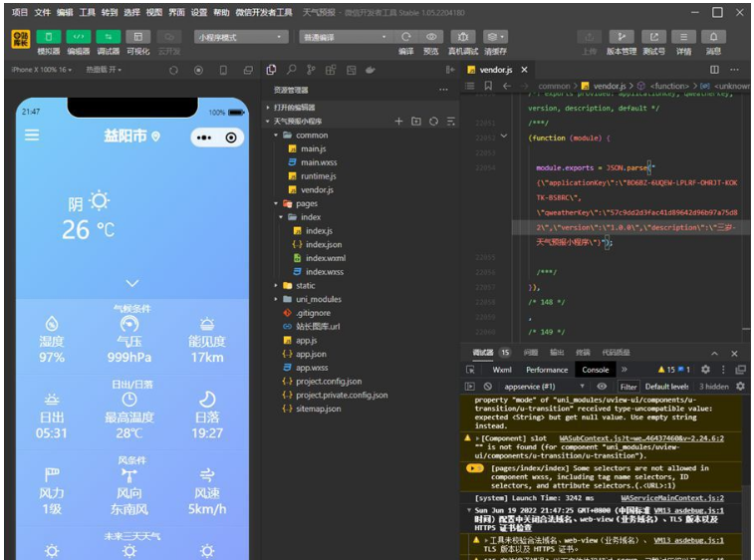Screen dimensions: 754x560
Task: Close the vendor.js tab
Action: [x=524, y=70]
